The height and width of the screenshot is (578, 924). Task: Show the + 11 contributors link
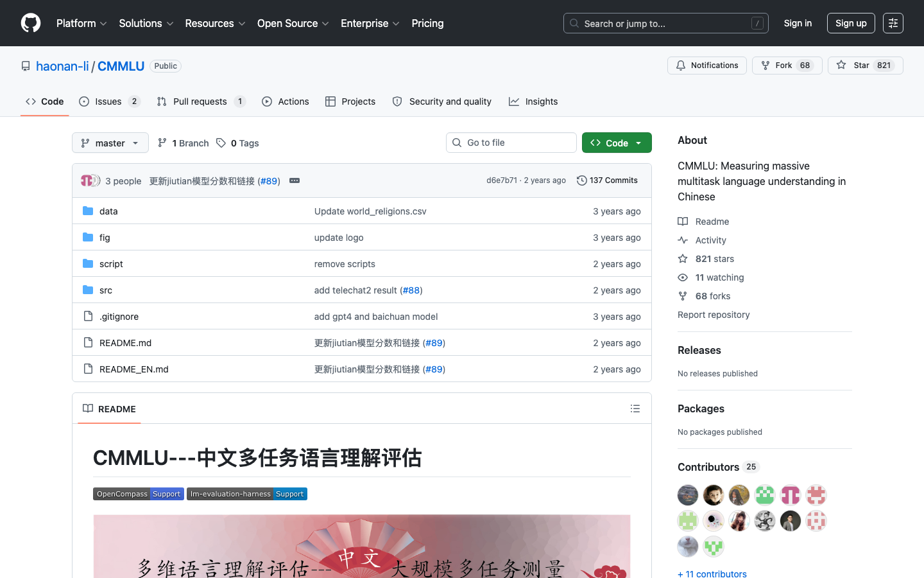(x=712, y=574)
